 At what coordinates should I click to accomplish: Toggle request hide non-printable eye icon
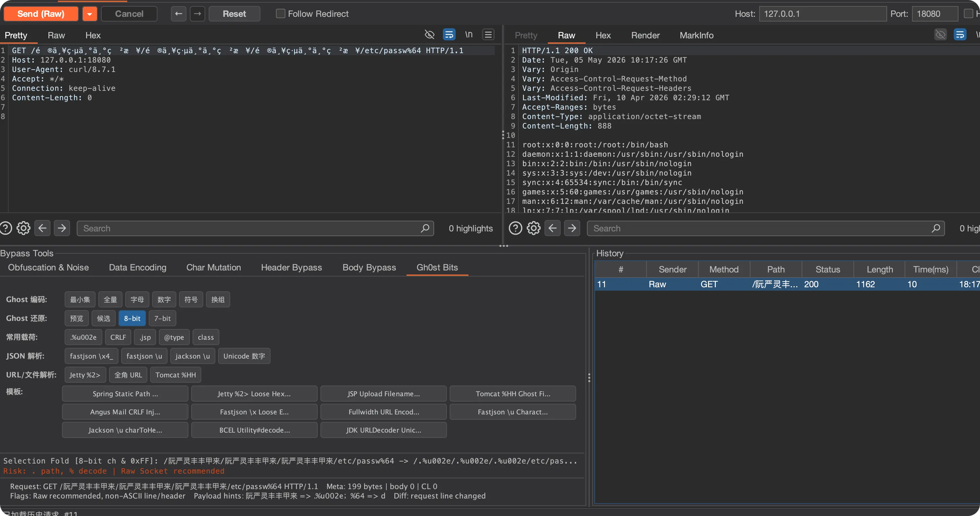(429, 35)
